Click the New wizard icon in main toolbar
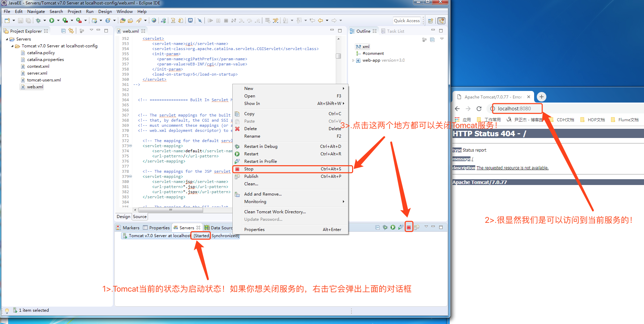This screenshot has height=324, width=644. tap(7, 21)
